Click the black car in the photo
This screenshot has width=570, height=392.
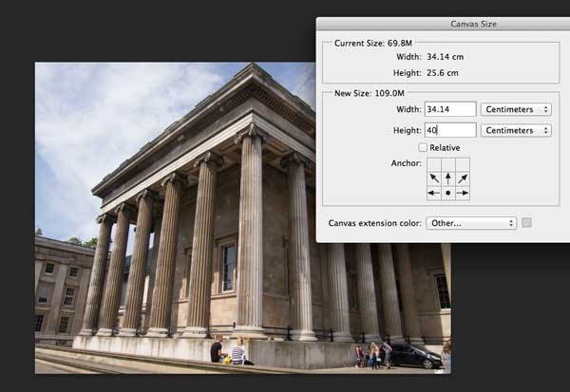coord(415,356)
